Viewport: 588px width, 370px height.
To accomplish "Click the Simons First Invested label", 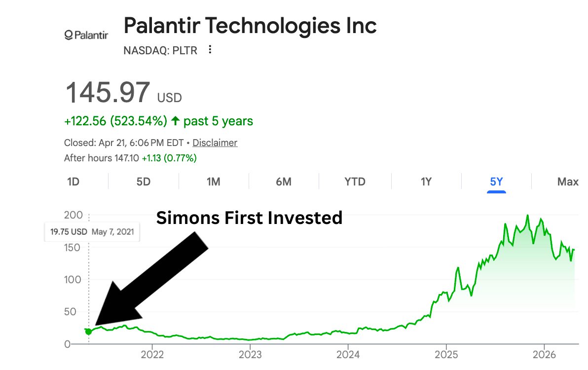I will [x=249, y=218].
